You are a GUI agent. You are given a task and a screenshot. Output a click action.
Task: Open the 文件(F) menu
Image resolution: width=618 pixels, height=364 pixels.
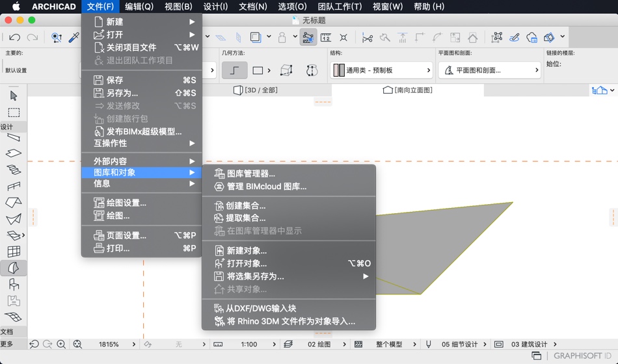pyautogui.click(x=100, y=6)
